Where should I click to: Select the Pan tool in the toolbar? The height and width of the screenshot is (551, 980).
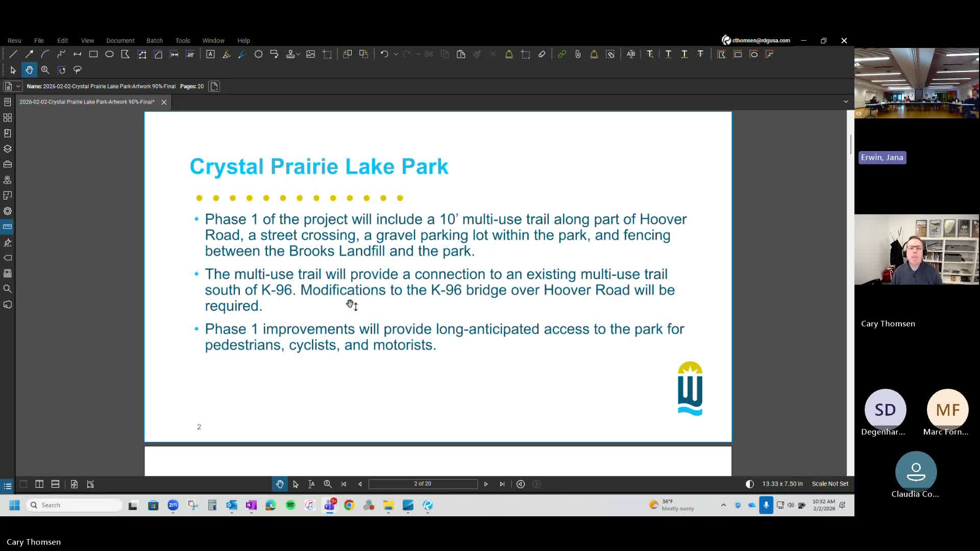[x=29, y=70]
